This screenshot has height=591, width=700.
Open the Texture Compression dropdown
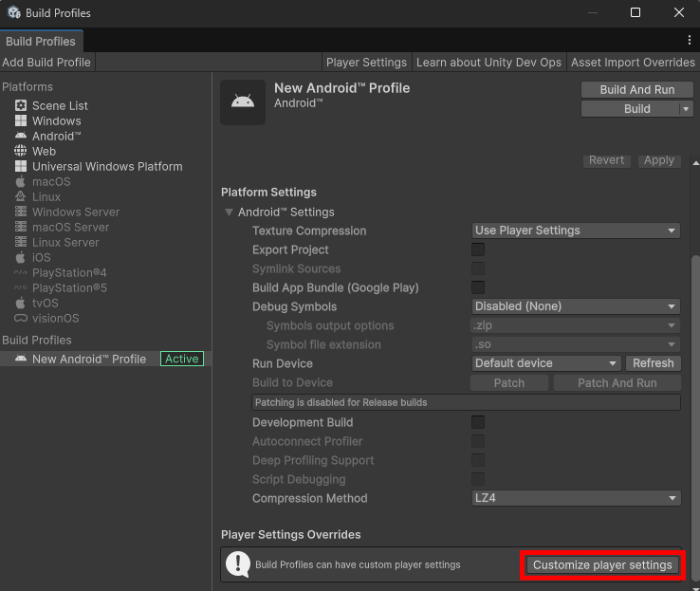(x=576, y=231)
